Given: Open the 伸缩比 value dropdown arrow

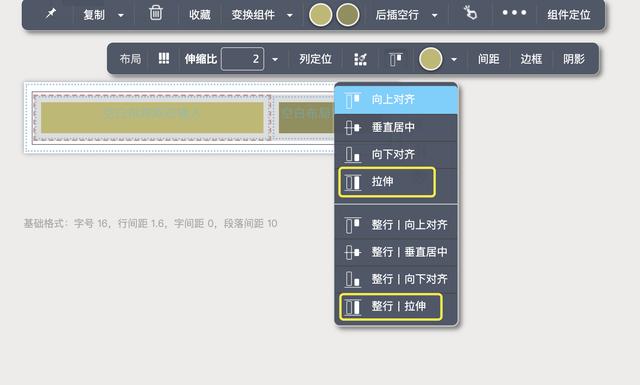Looking at the screenshot, I should point(275,60).
